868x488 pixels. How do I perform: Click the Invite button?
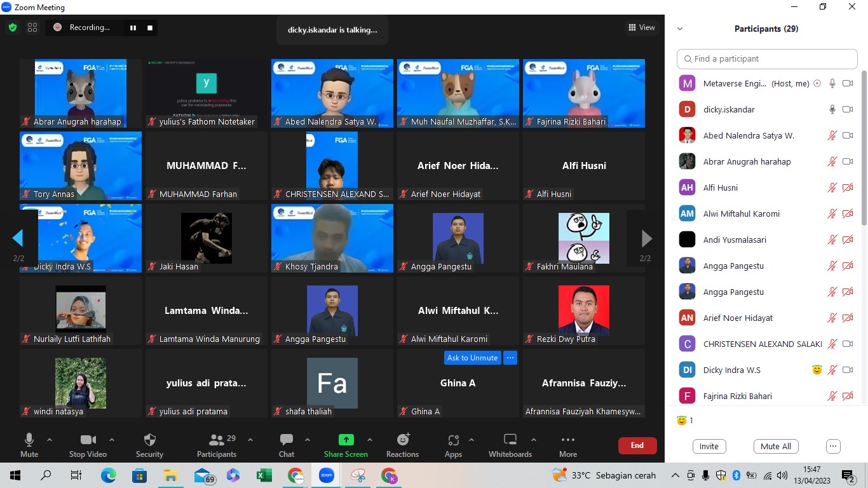click(x=709, y=446)
